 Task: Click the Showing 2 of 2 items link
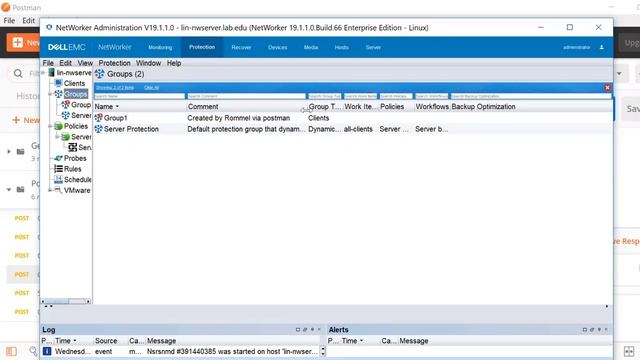pos(115,87)
